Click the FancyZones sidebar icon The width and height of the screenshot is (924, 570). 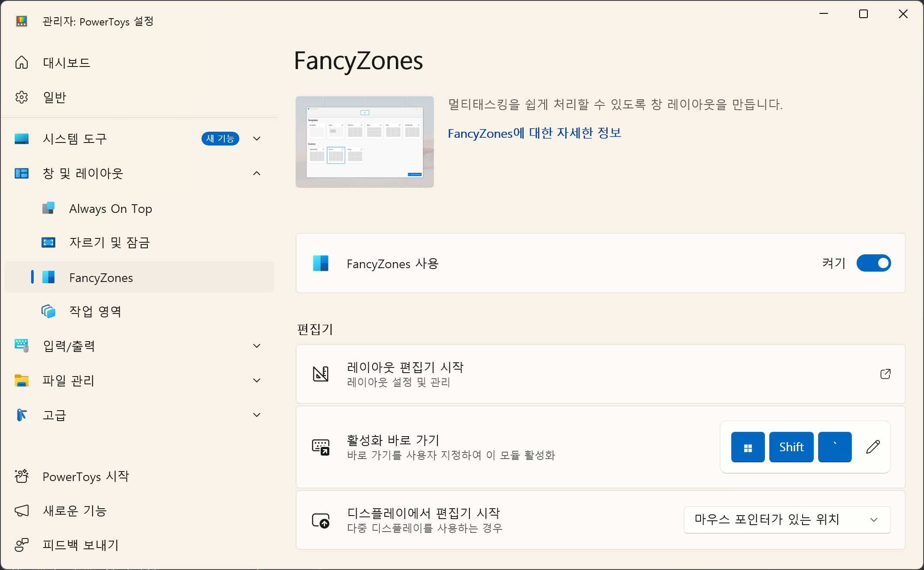click(48, 277)
